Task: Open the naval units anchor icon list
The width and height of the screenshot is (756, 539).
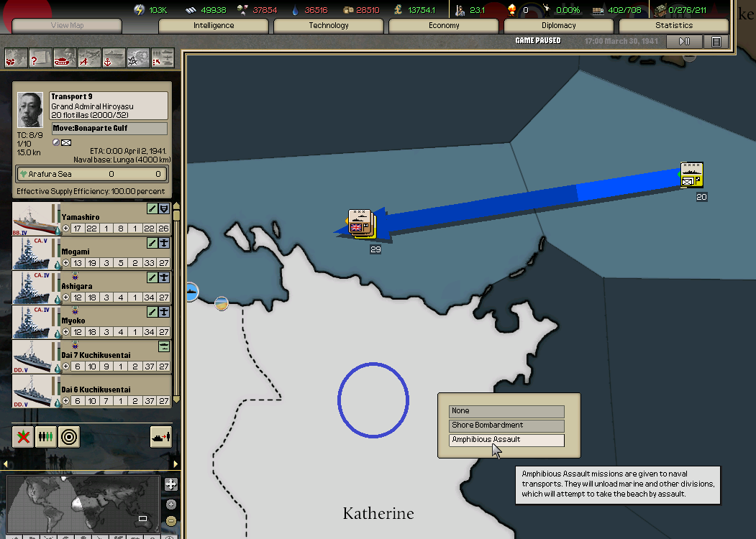Action: 114,57
